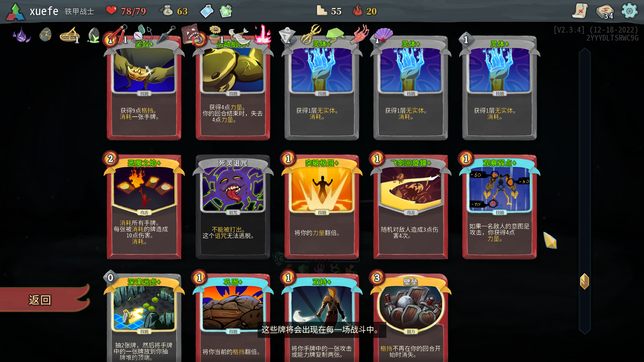Click the floor stairs icon

coord(322,10)
